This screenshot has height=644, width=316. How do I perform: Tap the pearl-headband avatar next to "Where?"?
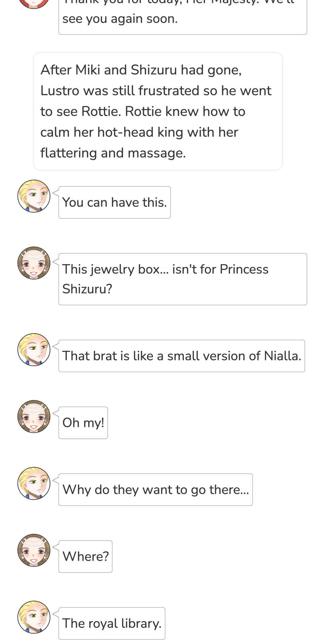click(x=34, y=550)
